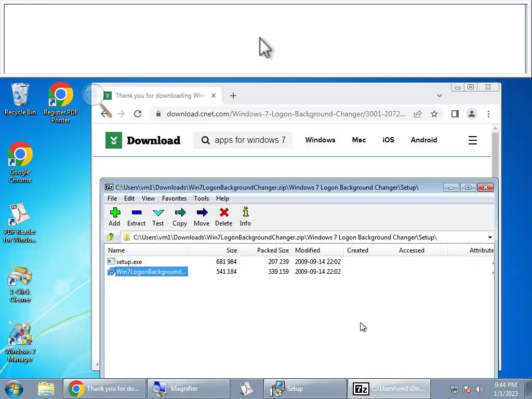Open Recycle Bin on desktop
This screenshot has height=399, width=532.
click(x=20, y=99)
